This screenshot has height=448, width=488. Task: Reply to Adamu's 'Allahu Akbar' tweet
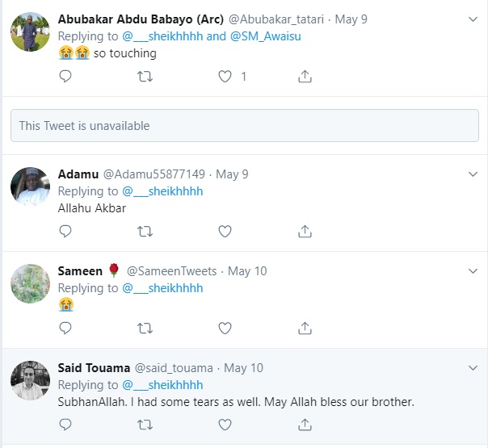66,232
